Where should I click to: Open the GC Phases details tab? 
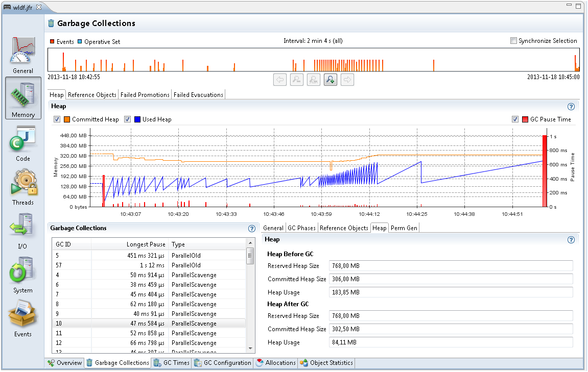pos(301,228)
